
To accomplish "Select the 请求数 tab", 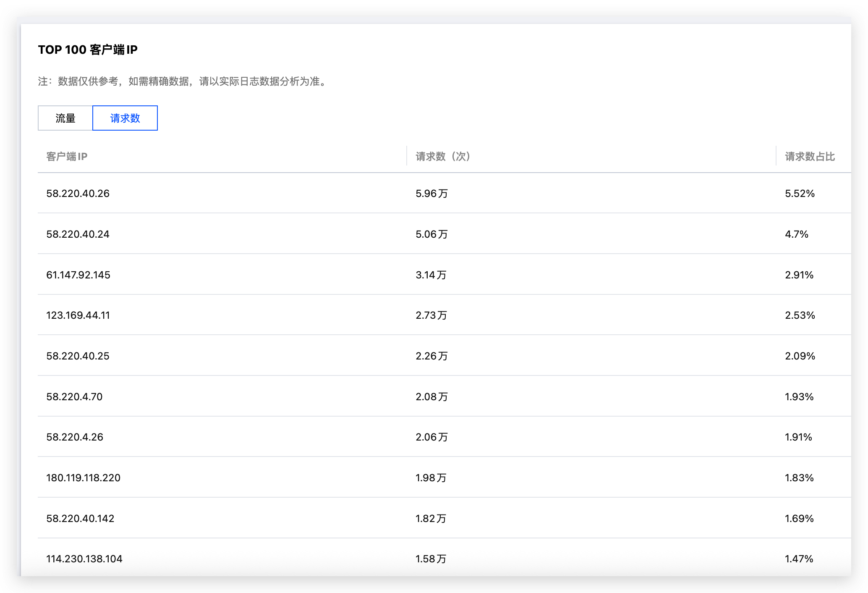I will coord(125,118).
